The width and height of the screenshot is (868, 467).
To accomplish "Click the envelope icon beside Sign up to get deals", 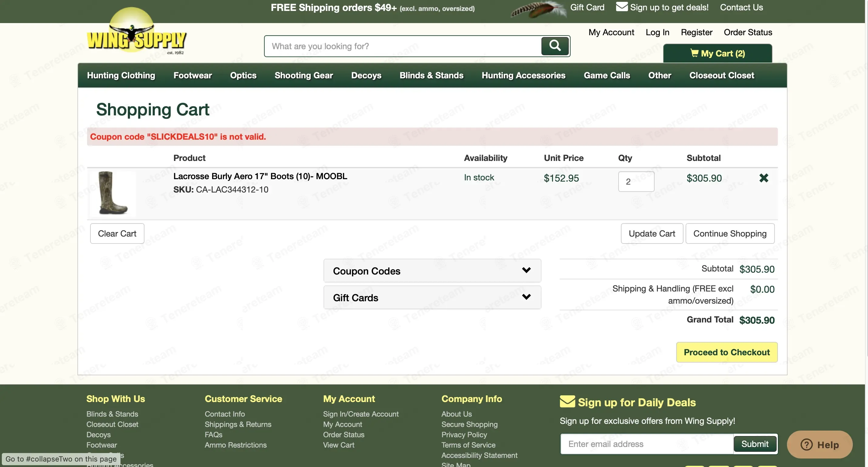I will 622,7.
